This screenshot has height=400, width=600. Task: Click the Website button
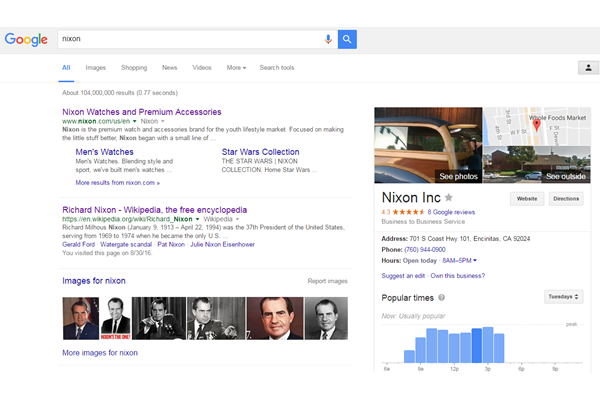click(x=527, y=199)
